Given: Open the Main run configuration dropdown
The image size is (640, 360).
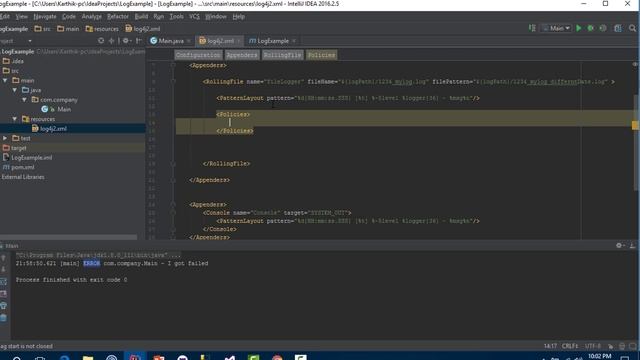Looking at the screenshot, I should [557, 28].
